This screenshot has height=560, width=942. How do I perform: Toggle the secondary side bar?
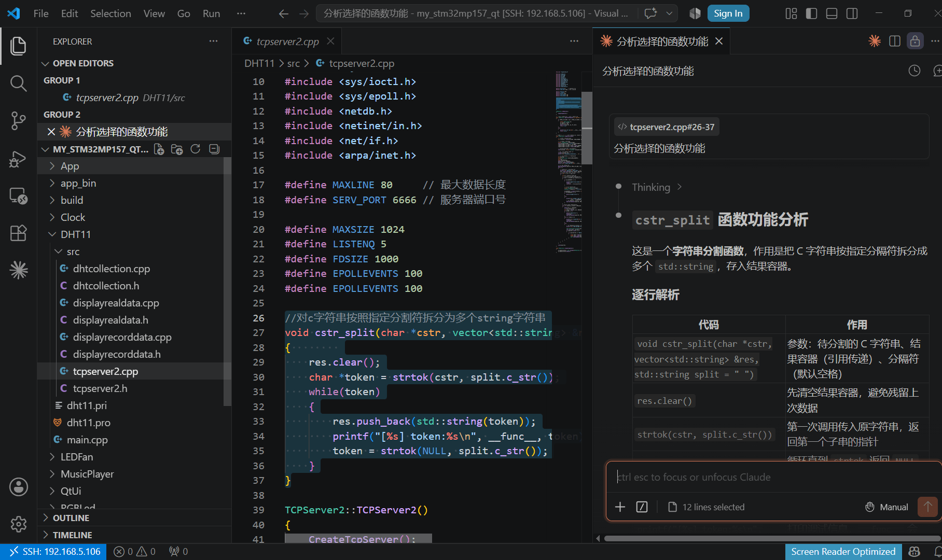[x=852, y=13]
